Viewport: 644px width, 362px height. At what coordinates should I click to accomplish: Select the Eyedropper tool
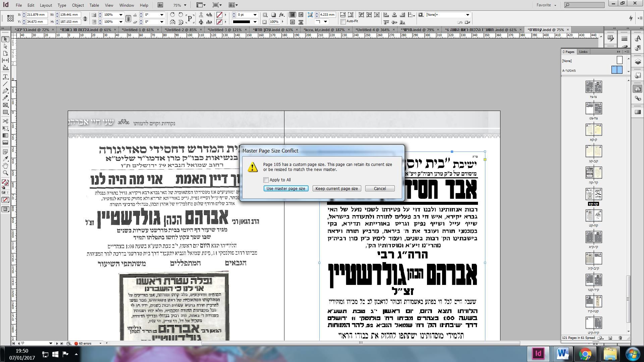(5, 159)
